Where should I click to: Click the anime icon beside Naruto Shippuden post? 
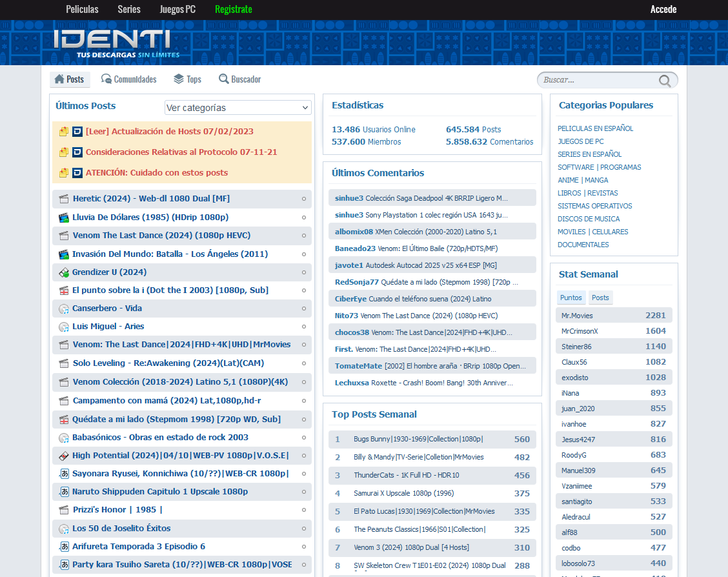click(x=64, y=492)
